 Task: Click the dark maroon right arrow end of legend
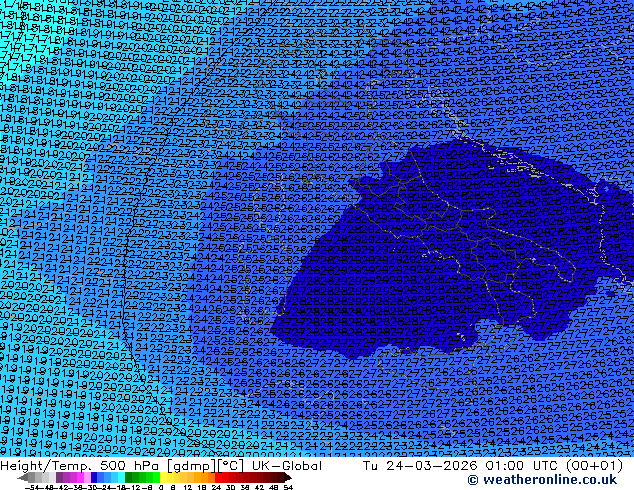click(288, 477)
